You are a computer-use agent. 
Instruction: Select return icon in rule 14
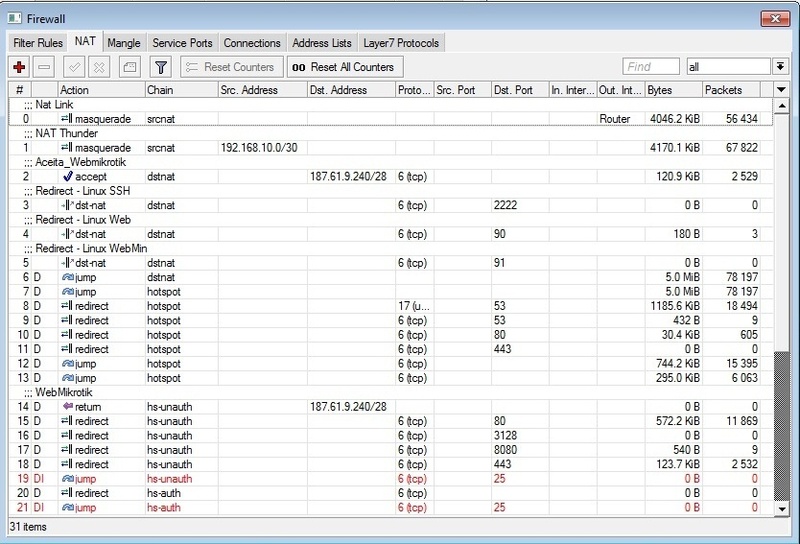(x=67, y=406)
